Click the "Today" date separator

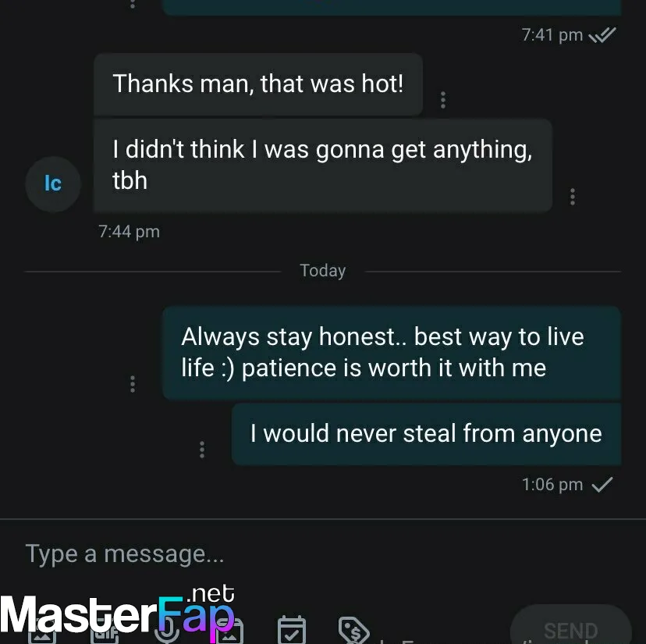pyautogui.click(x=322, y=271)
